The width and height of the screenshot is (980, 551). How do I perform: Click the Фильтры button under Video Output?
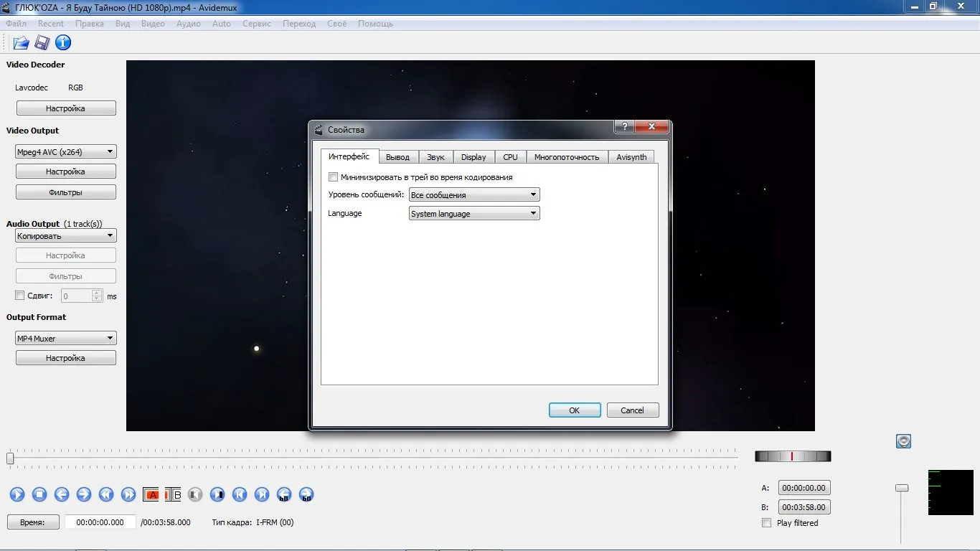coord(66,192)
